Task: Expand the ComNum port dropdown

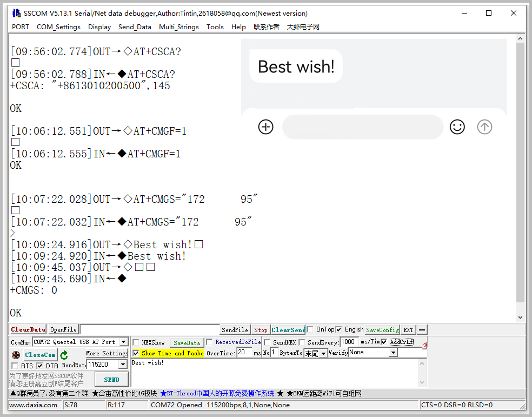Action: click(x=123, y=342)
